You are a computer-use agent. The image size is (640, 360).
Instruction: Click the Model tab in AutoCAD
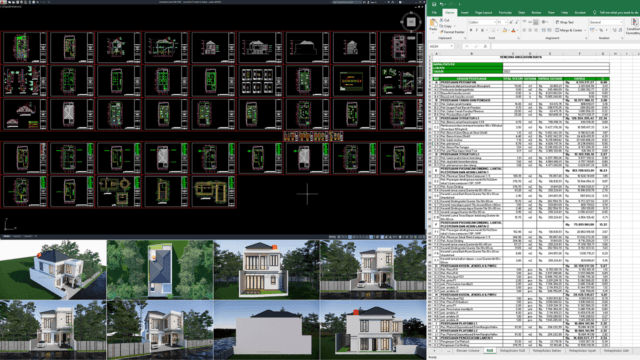7,236
